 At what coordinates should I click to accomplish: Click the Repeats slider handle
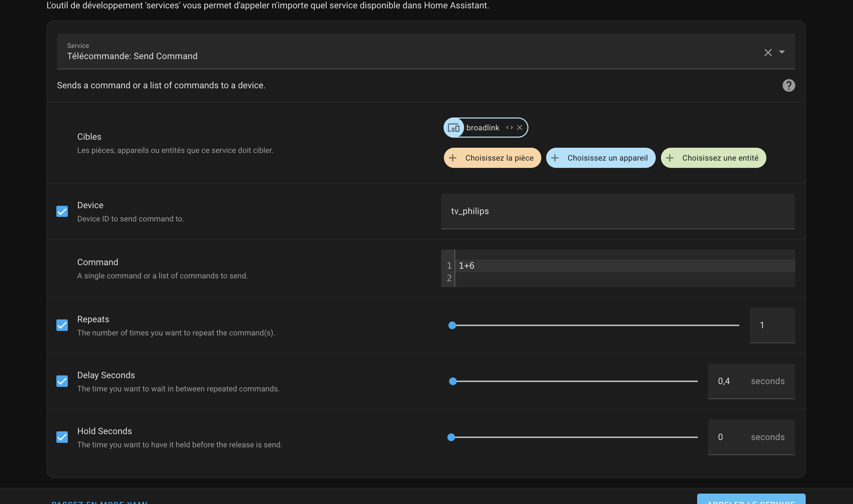pyautogui.click(x=452, y=325)
